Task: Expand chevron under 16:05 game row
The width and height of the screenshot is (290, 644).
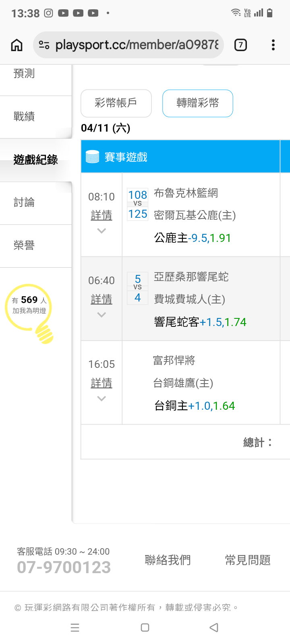Action: (x=101, y=398)
